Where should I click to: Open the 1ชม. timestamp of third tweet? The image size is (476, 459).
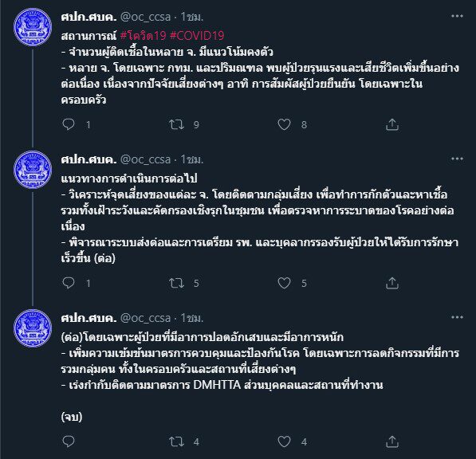pyautogui.click(x=191, y=318)
